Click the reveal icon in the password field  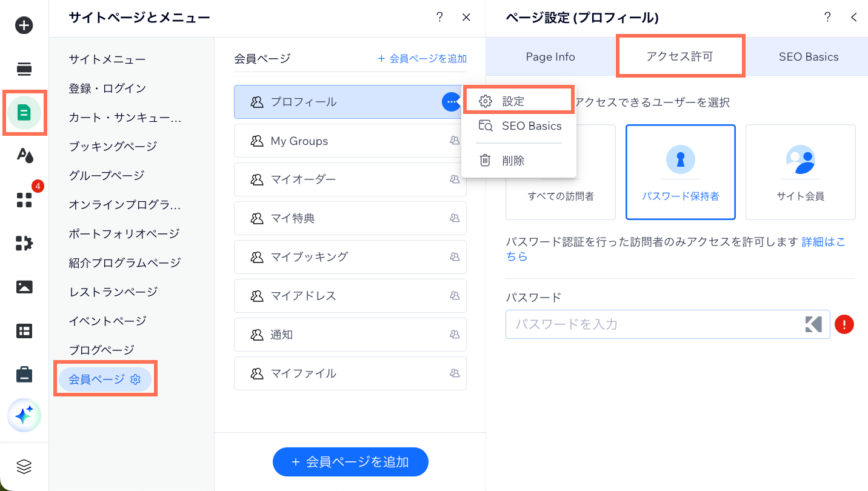[x=813, y=324]
